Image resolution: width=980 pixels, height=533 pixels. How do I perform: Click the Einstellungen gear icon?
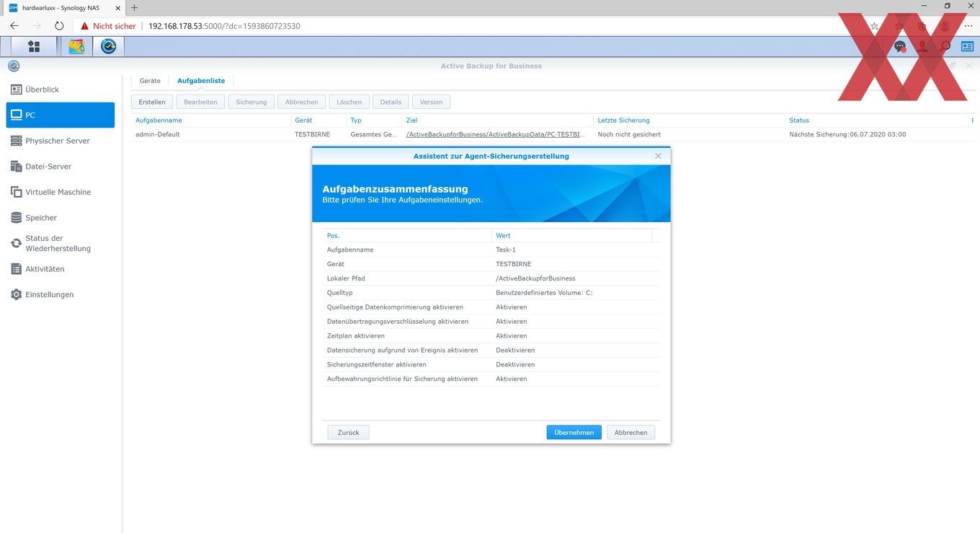click(16, 294)
